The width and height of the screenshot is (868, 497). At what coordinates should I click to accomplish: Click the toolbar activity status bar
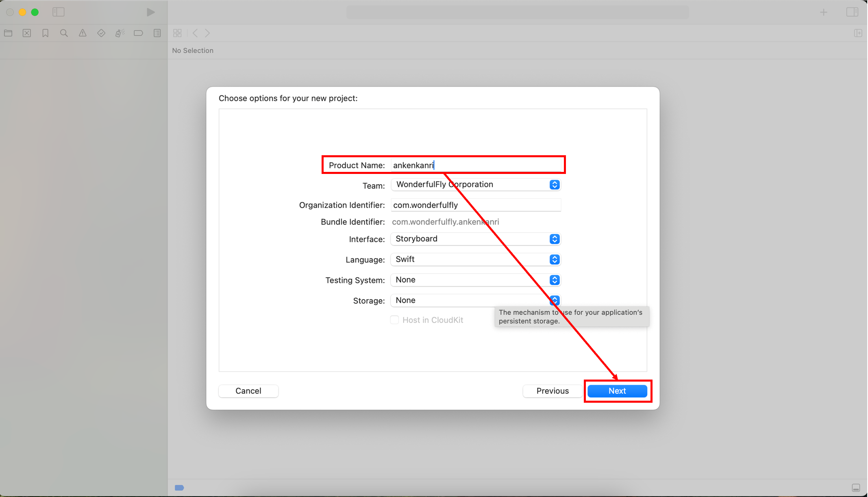(518, 12)
